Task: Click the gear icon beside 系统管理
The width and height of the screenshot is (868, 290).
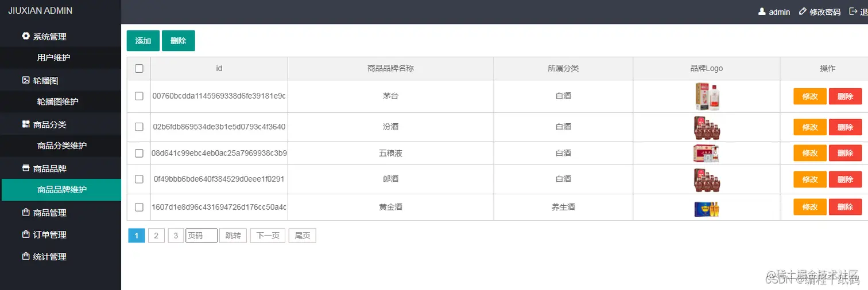Action: click(26, 36)
